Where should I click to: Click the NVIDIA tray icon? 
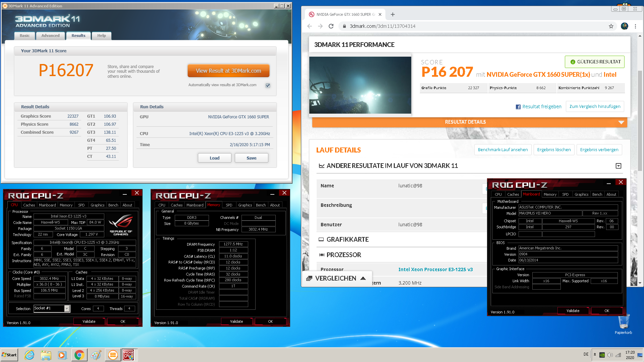click(x=602, y=355)
